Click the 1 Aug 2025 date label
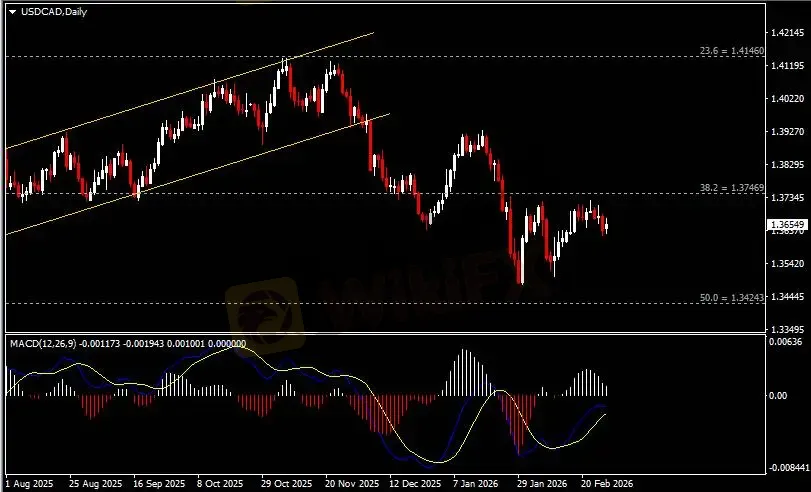Image resolution: width=811 pixels, height=492 pixels. tap(28, 484)
